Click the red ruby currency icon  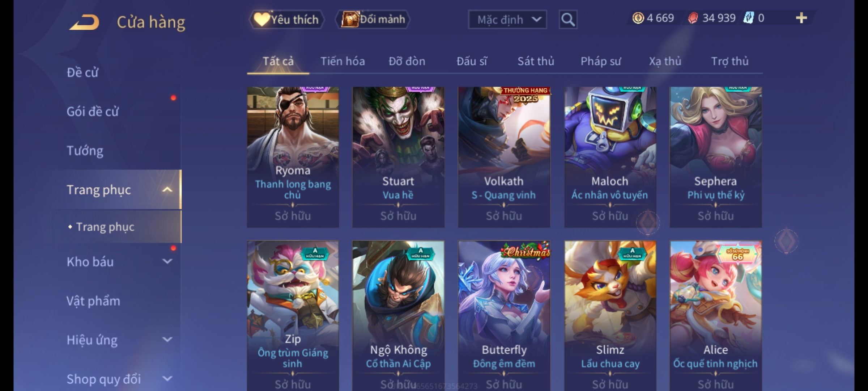693,18
